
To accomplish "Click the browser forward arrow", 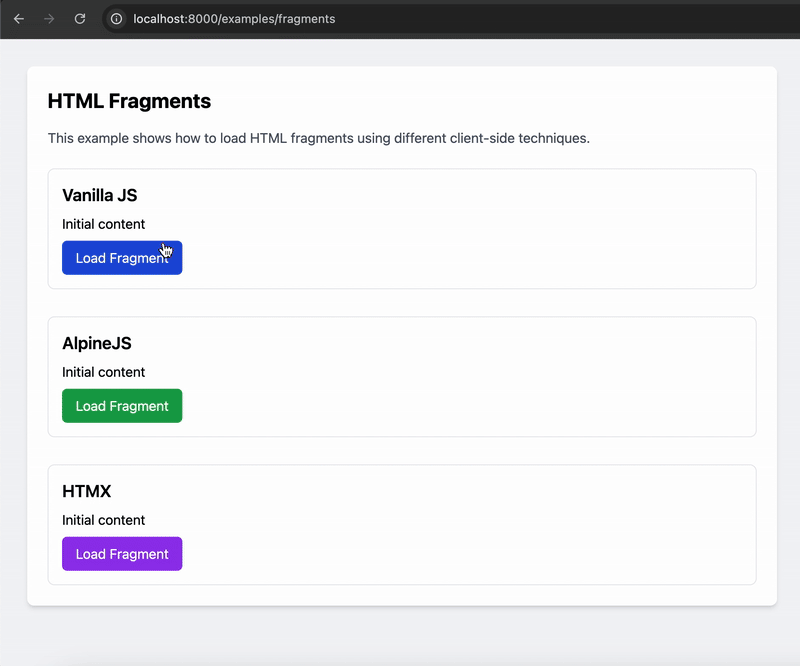I will pos(49,19).
